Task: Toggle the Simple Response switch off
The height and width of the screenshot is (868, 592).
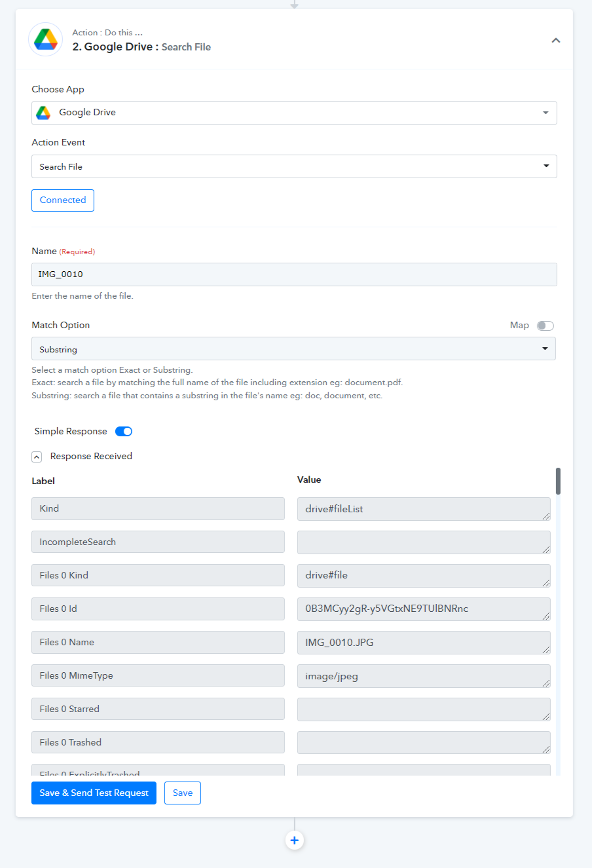Action: (x=124, y=431)
